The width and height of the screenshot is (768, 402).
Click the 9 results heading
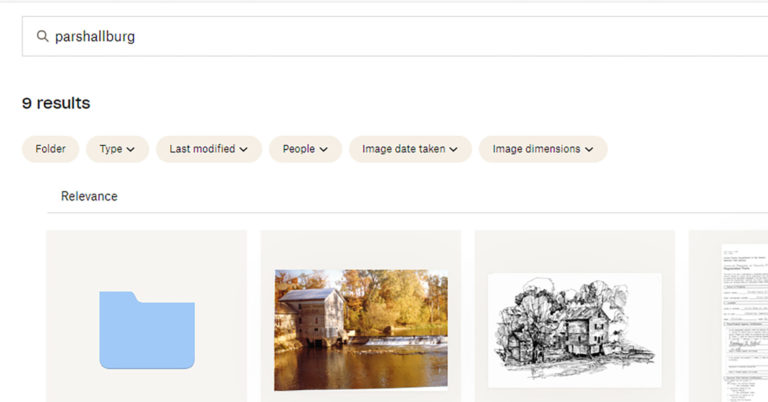[x=56, y=103]
